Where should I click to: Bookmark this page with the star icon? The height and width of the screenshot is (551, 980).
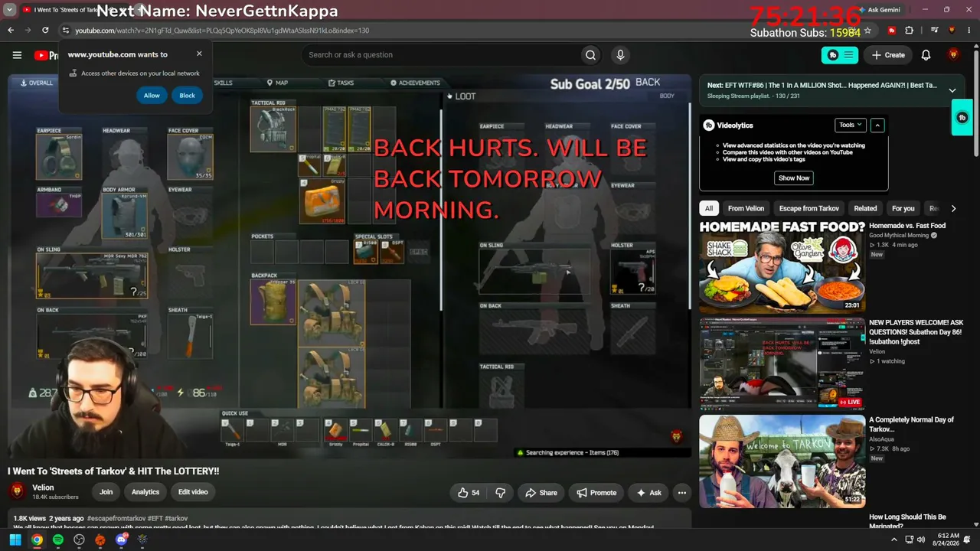867,30
